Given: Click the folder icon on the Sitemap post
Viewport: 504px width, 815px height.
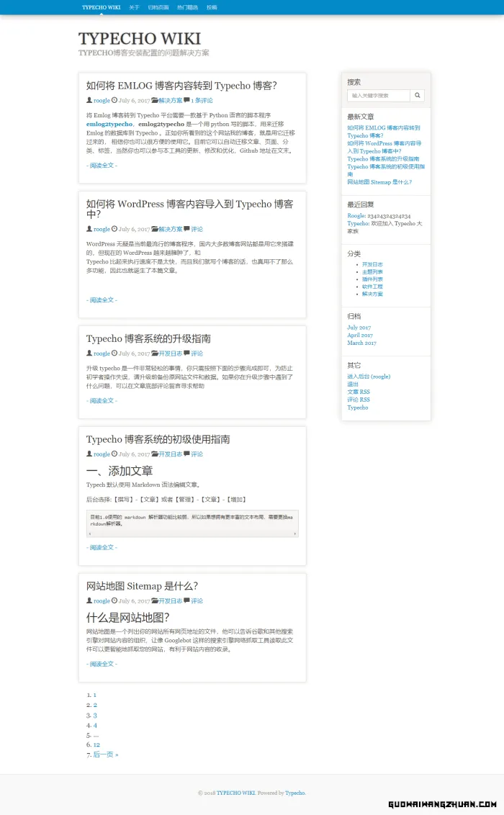Looking at the screenshot, I should tap(155, 600).
